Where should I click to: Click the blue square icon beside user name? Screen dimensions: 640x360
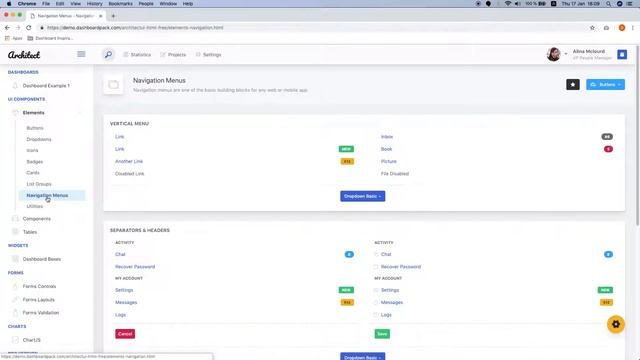point(622,54)
